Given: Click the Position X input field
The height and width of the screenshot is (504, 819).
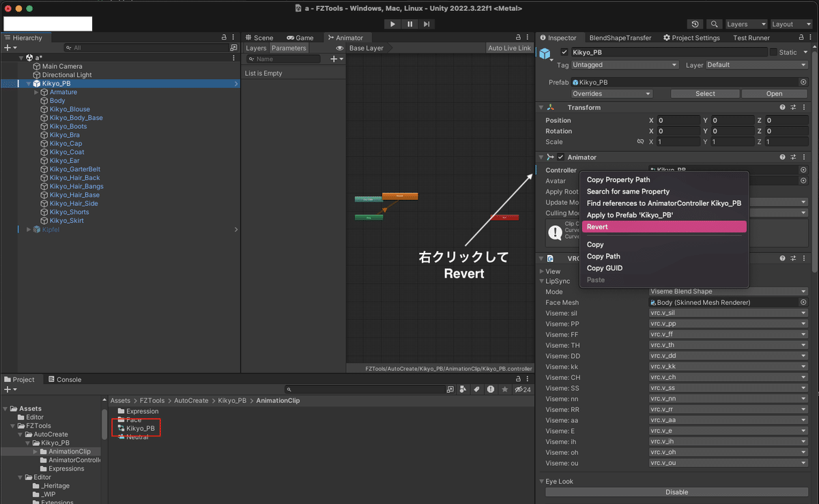Looking at the screenshot, I should [678, 120].
